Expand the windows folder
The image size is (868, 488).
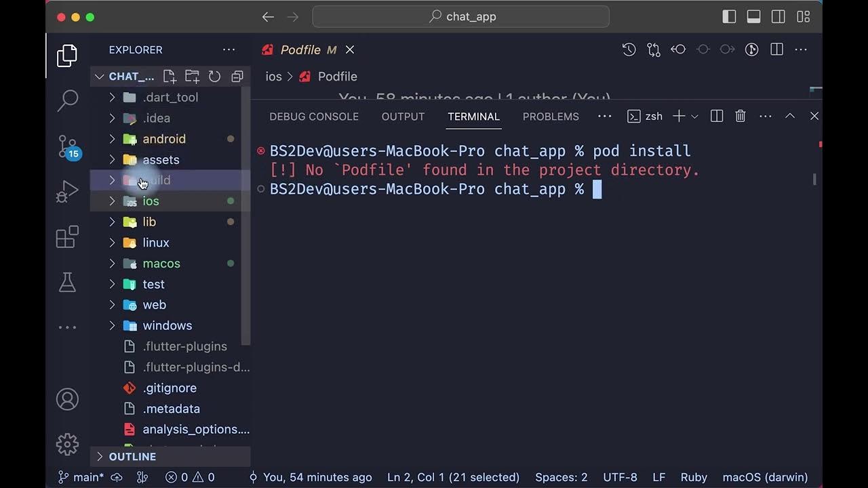coord(166,326)
